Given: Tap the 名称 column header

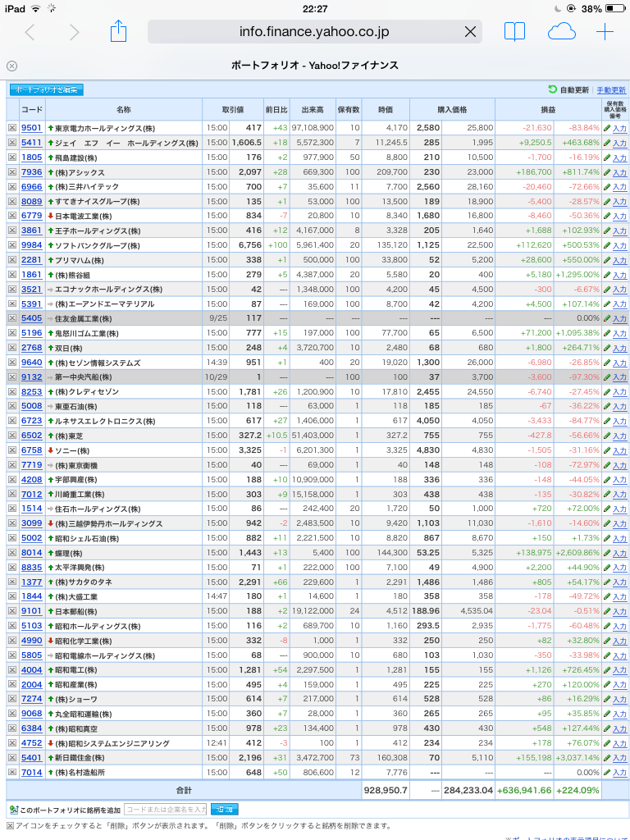Looking at the screenshot, I should point(124,110).
